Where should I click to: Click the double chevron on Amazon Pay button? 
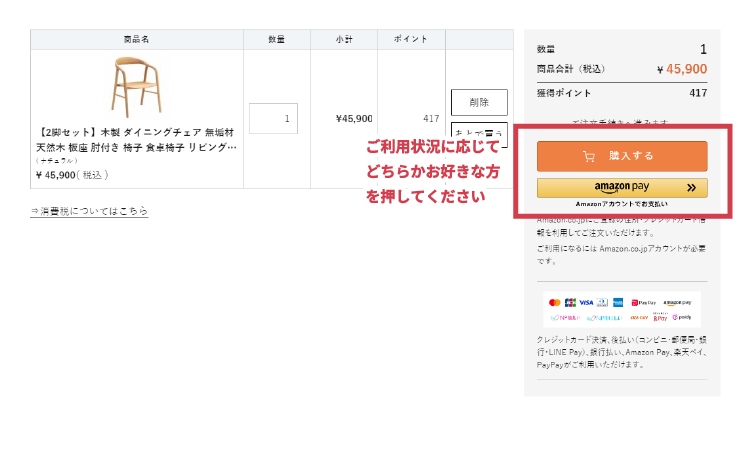[x=691, y=188]
